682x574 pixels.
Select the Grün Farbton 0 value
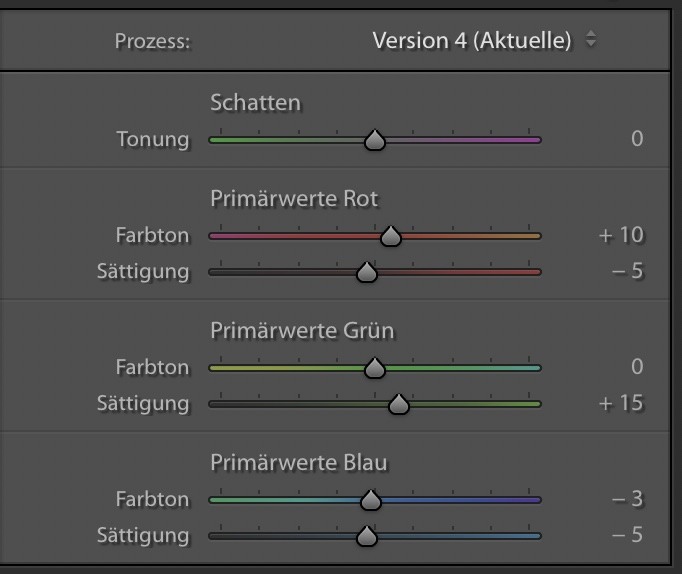pyautogui.click(x=637, y=367)
